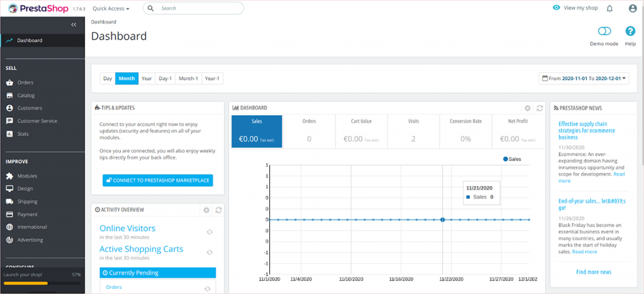Click the highlighted 11/21/2020 chart data point
The height and width of the screenshot is (294, 644).
click(442, 220)
